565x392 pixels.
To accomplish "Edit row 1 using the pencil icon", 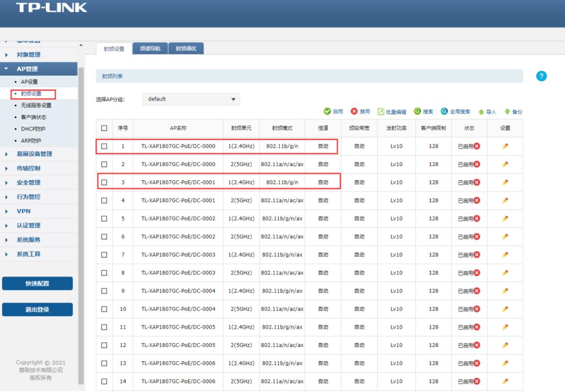I will click(x=505, y=146).
